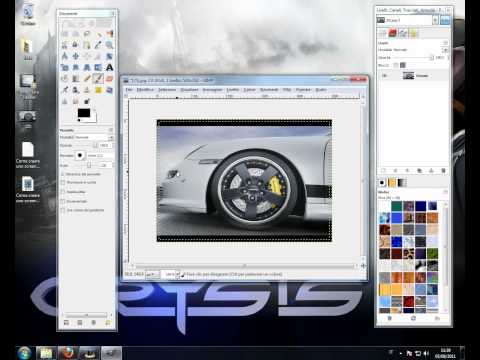480x360 pixels.
Task: Select the Paintbrush tool
Action: pyautogui.click(x=98, y=79)
